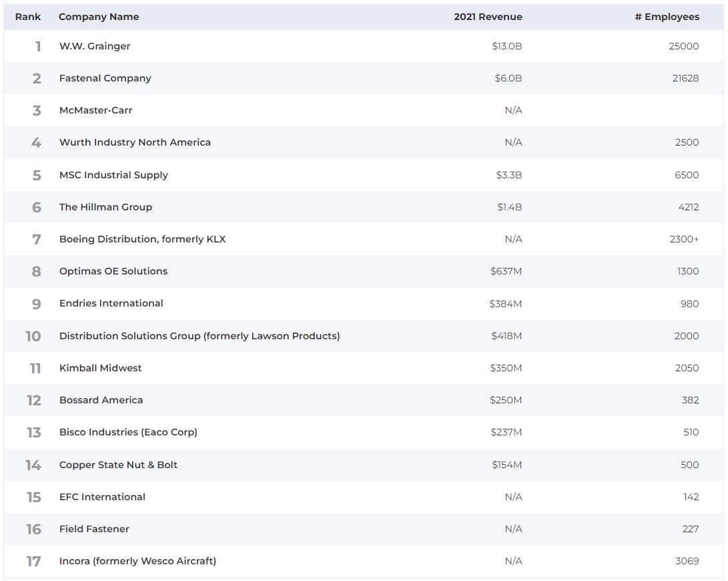The height and width of the screenshot is (581, 728).
Task: Click rank number 17 cell
Action: (33, 562)
